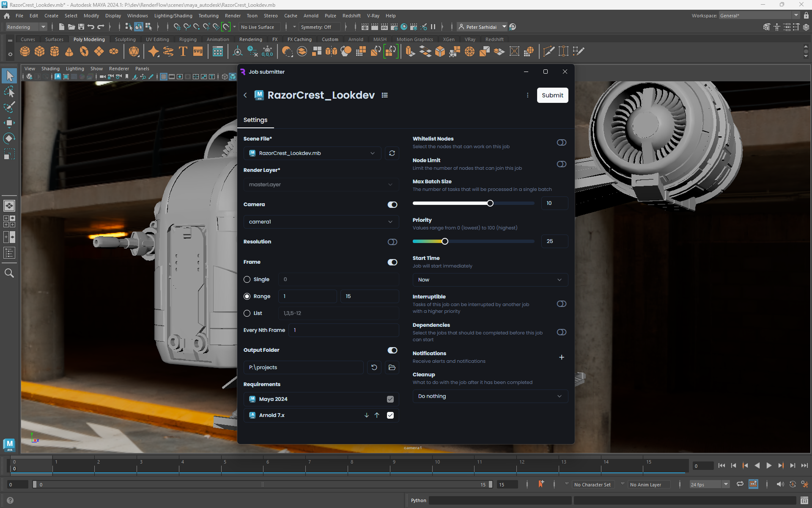Viewport: 812px width, 508px height.
Task: Add a notification with the plus icon
Action: point(562,357)
